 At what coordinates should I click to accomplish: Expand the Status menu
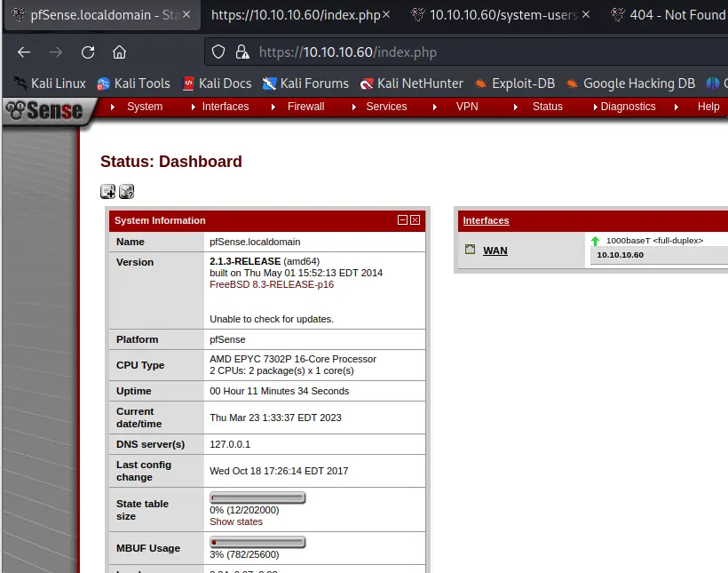coord(548,107)
